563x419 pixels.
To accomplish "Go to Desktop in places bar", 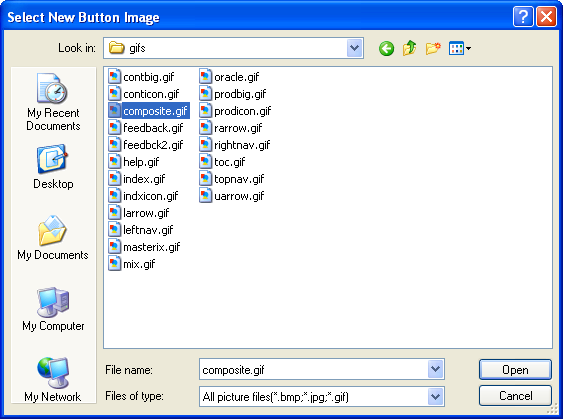I will click(x=53, y=167).
